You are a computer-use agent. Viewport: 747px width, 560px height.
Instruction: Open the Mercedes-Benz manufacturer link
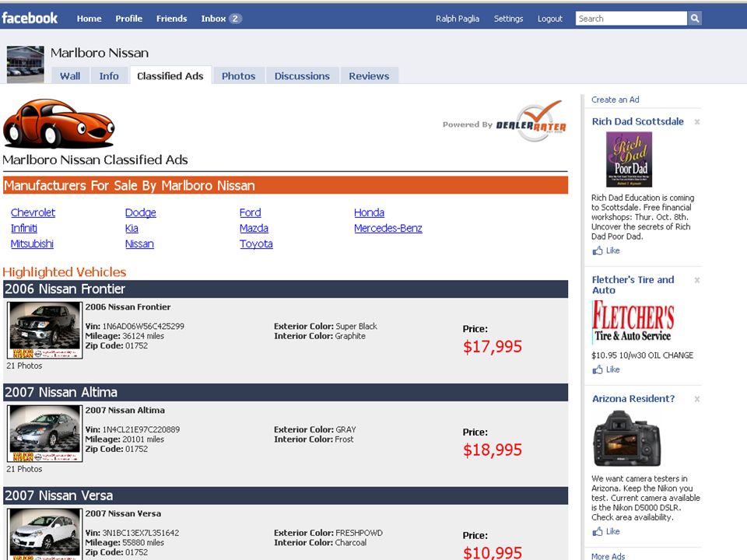388,228
